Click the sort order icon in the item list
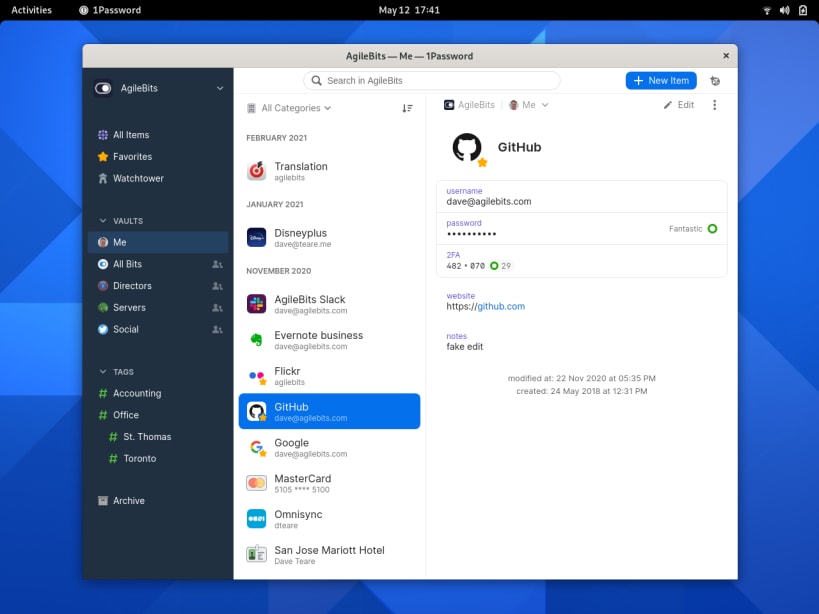 coord(407,108)
